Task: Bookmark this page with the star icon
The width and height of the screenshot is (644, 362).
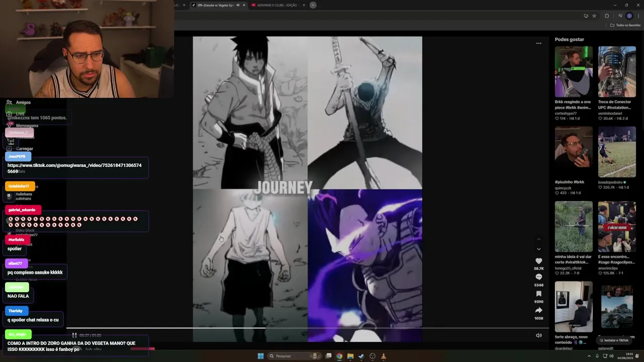Action: 594,16
